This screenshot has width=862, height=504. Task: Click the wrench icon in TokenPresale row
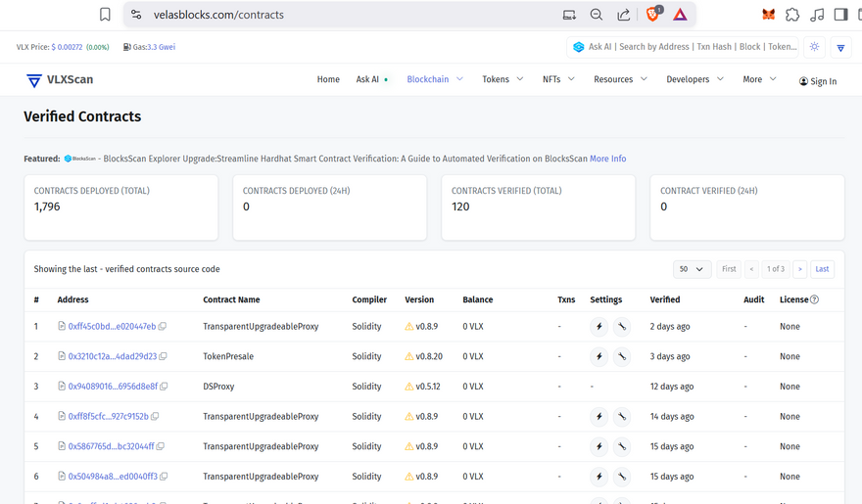point(621,357)
